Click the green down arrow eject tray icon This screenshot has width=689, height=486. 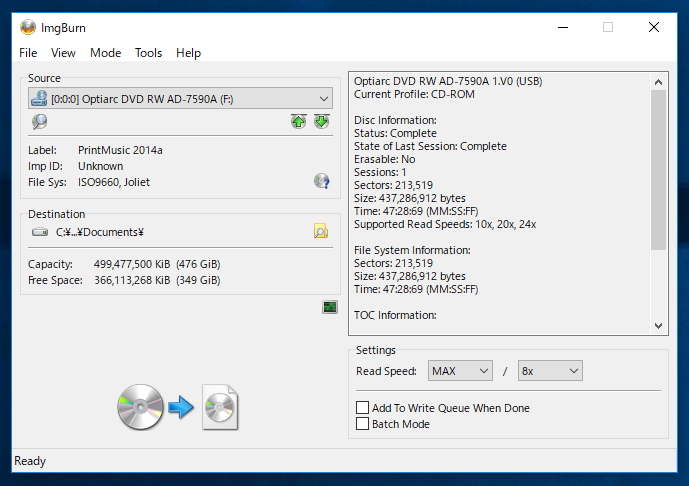(322, 121)
